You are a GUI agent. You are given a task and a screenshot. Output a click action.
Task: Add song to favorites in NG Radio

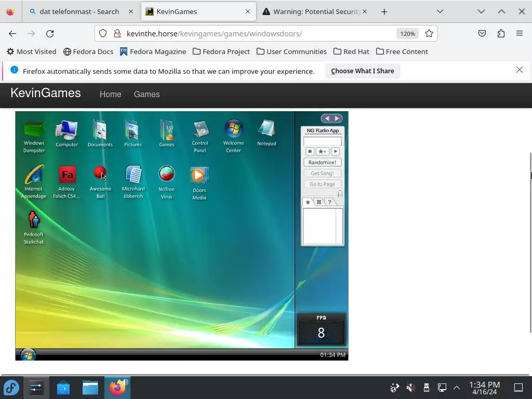point(322,151)
